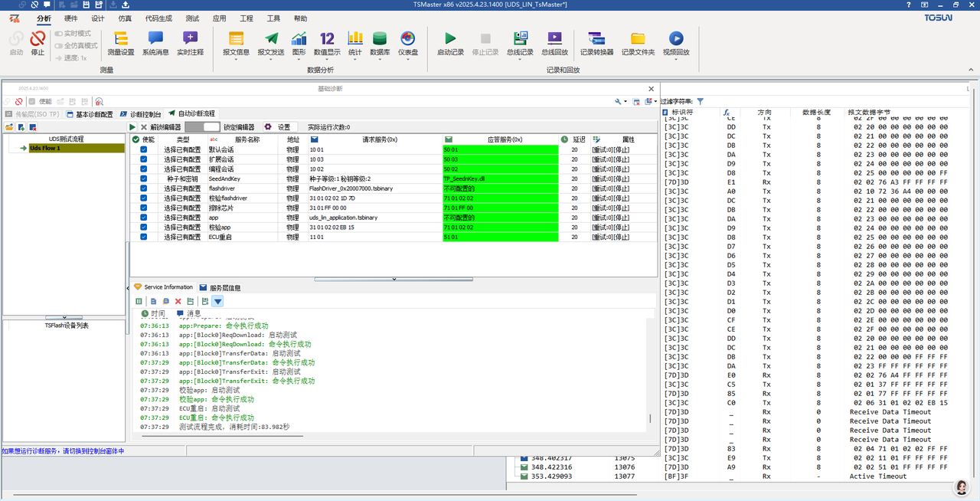The width and height of the screenshot is (980, 501).
Task: Open the 工具 ribbon tab
Action: (273, 18)
